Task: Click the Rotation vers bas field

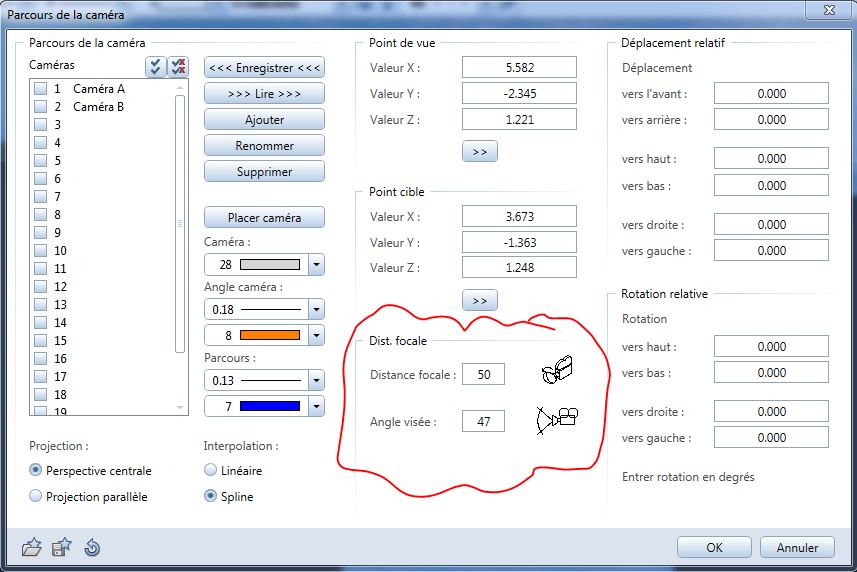Action: (x=771, y=373)
